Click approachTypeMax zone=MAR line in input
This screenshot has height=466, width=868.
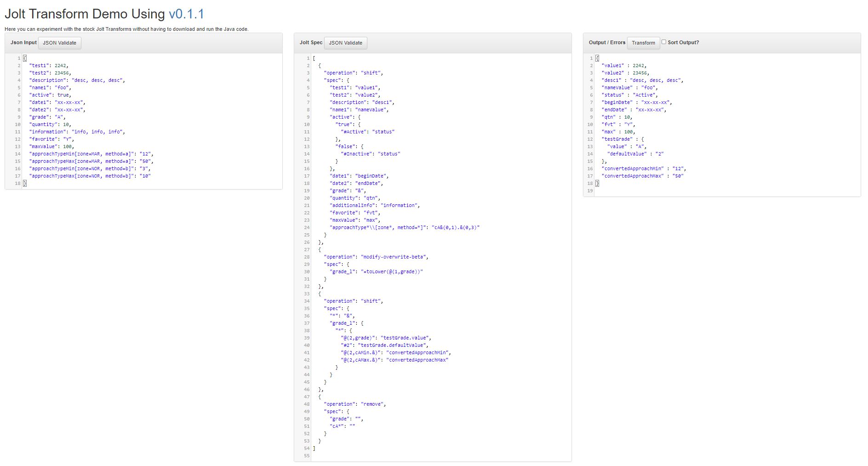(91, 161)
